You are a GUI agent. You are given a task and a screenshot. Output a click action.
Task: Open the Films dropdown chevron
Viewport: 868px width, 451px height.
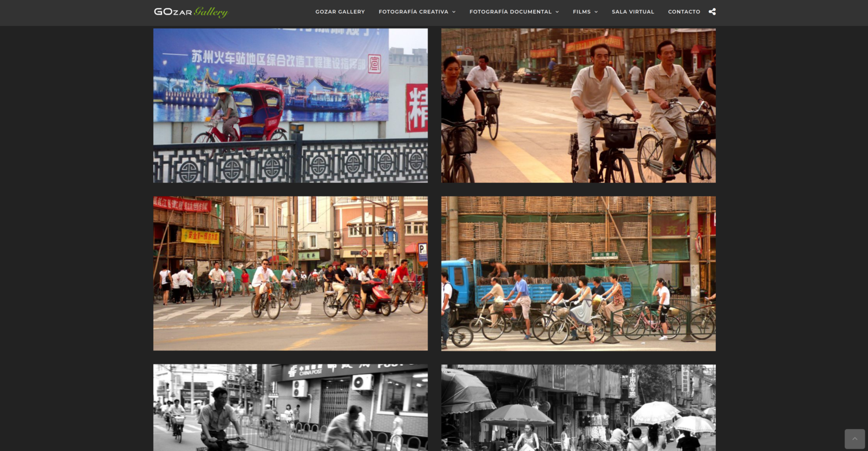pyautogui.click(x=596, y=12)
